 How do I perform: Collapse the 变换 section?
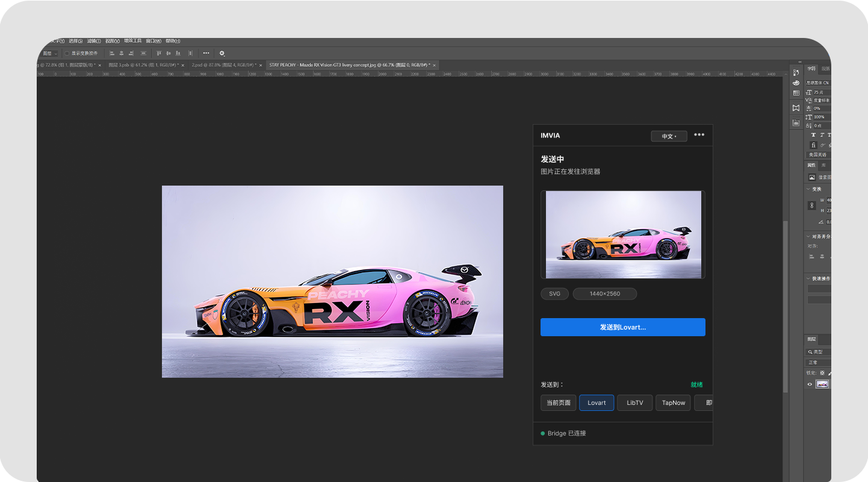(x=808, y=189)
